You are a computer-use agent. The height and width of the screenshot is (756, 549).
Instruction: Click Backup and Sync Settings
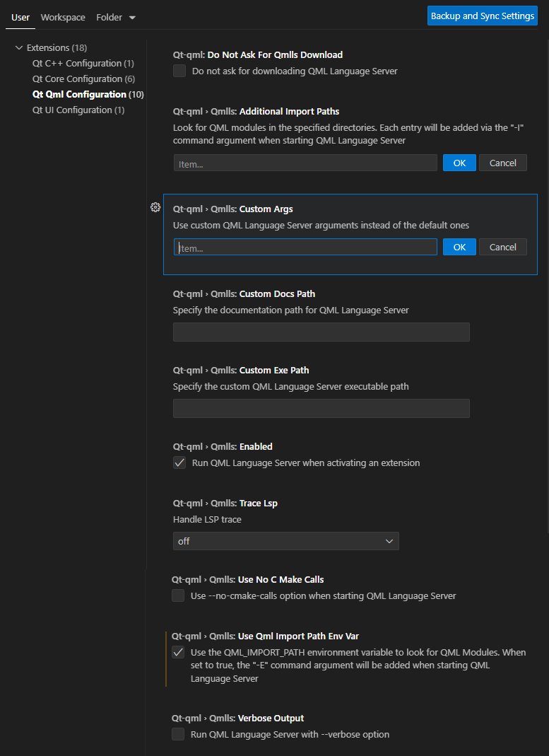(x=483, y=15)
